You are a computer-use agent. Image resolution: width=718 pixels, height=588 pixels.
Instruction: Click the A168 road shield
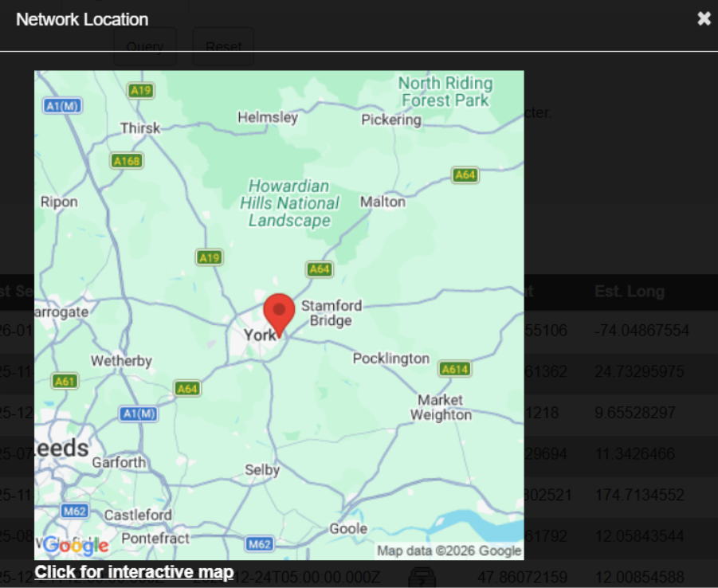click(x=127, y=161)
